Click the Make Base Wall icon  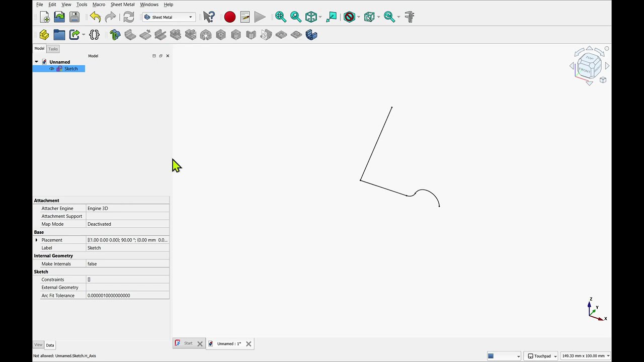[115, 35]
